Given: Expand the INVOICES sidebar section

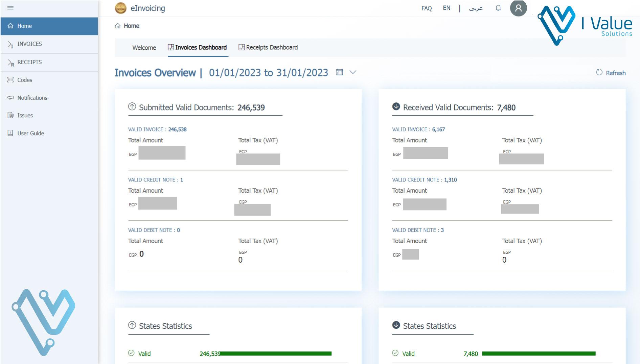Looking at the screenshot, I should click(29, 44).
